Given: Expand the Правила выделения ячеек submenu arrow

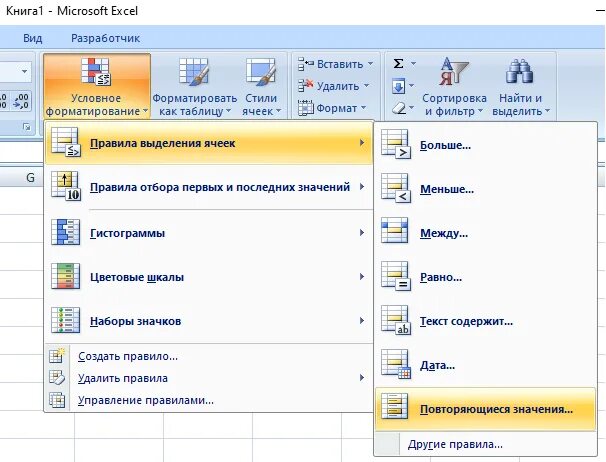Looking at the screenshot, I should pos(362,143).
